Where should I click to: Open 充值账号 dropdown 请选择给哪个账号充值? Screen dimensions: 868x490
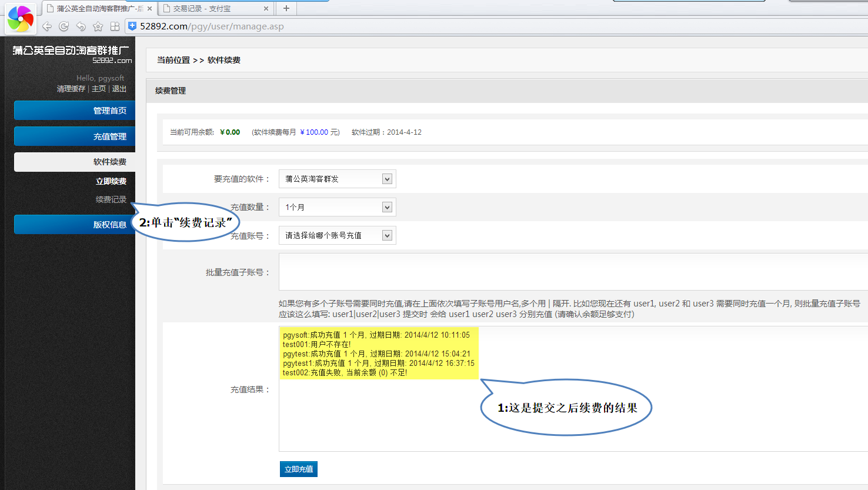tap(338, 235)
